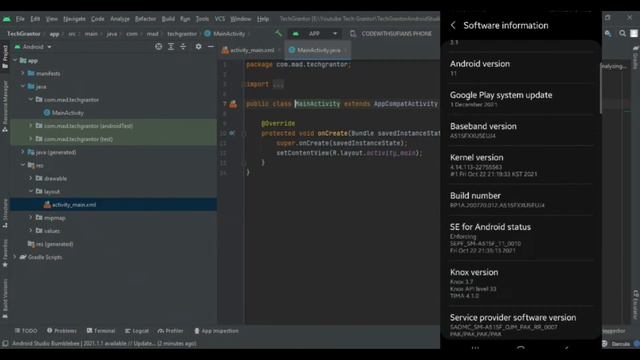This screenshot has width=640, height=360.
Task: Expand the manifests folder
Action: [x=23, y=73]
